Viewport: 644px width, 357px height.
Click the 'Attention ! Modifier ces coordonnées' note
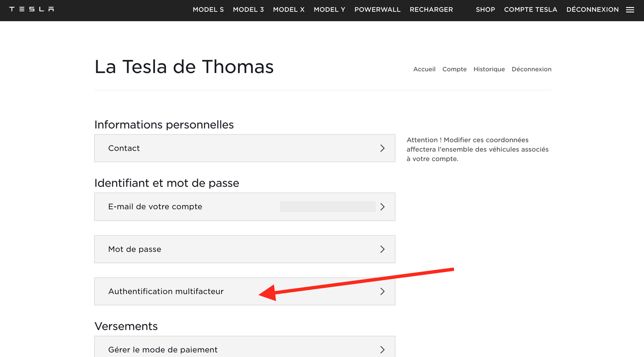pos(477,149)
